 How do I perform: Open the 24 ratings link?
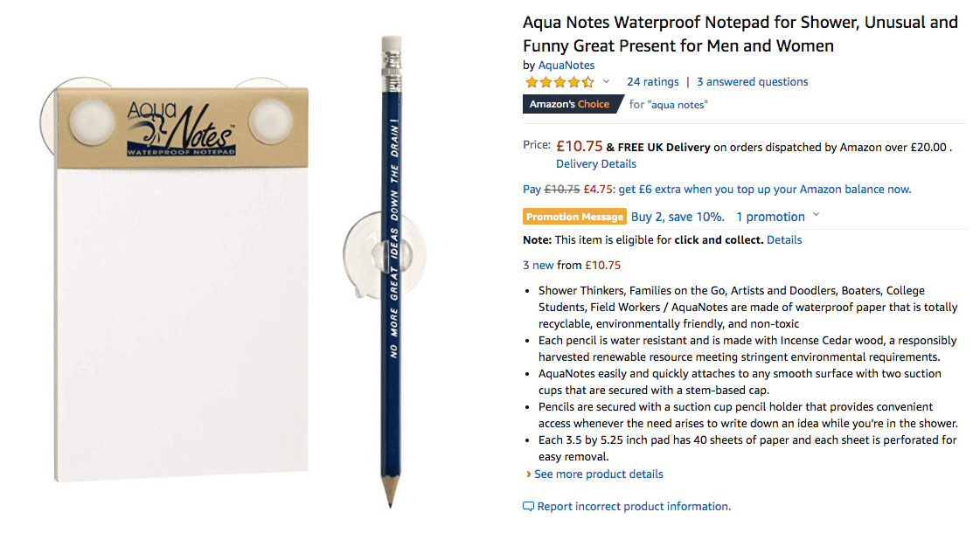pos(652,82)
